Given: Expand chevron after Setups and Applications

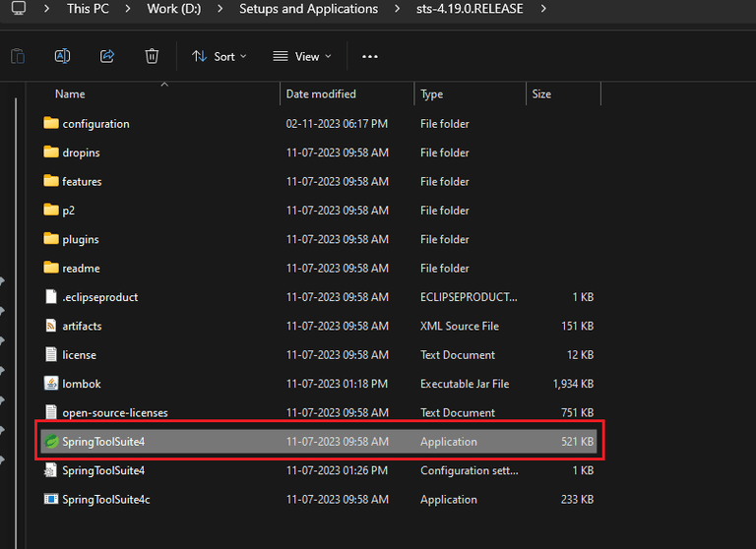Looking at the screenshot, I should [x=397, y=9].
